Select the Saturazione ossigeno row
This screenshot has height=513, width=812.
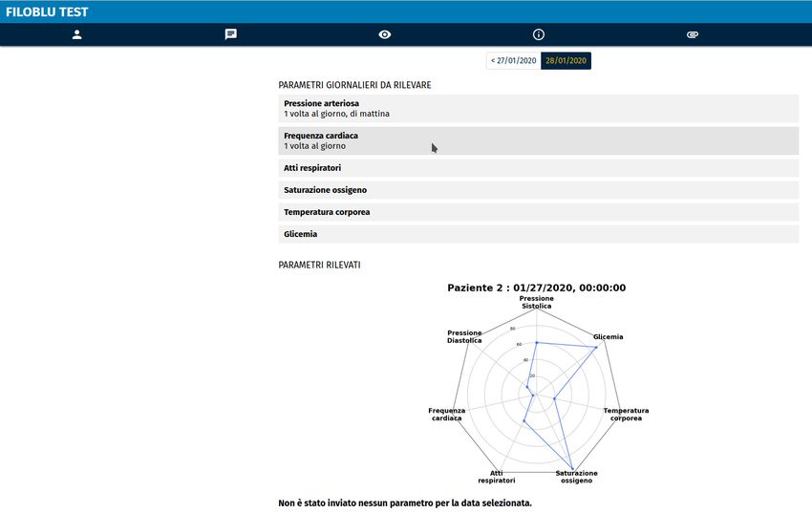coord(538,190)
